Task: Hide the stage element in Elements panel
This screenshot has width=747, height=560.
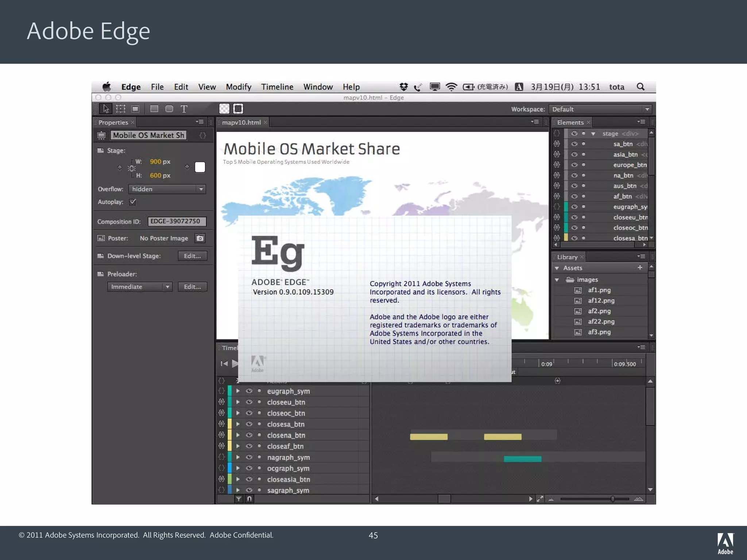Action: 574,133
